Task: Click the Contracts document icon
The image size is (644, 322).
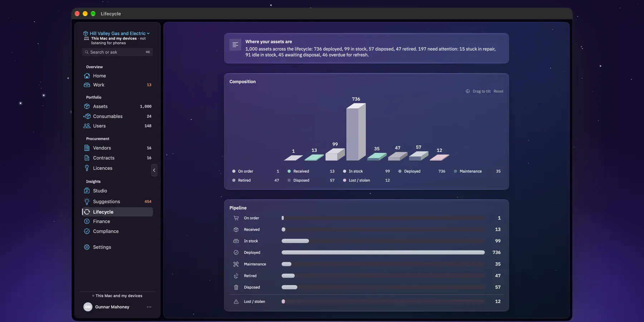Action: 87,158
